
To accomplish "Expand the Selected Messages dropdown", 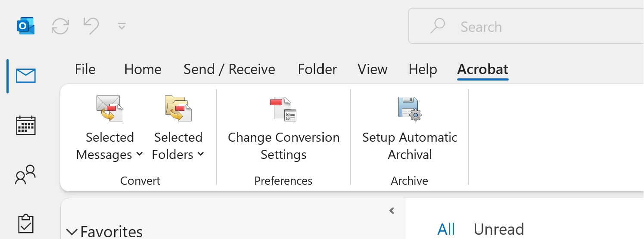I will pyautogui.click(x=109, y=146).
